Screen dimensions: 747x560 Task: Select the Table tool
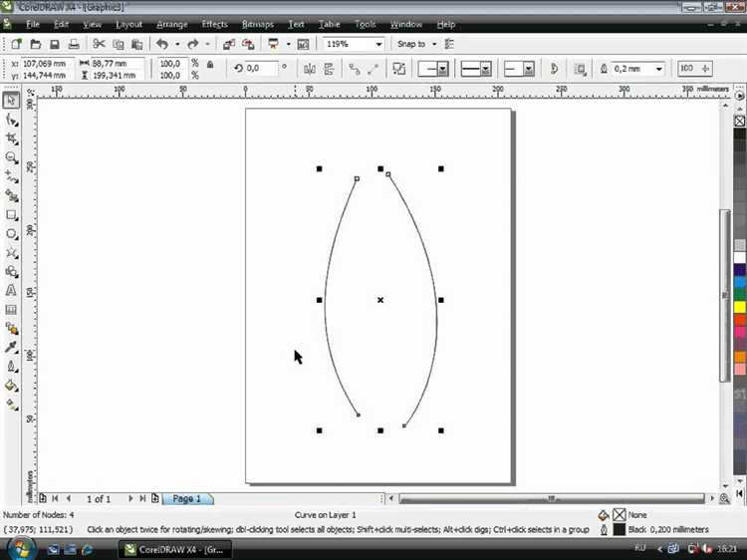(x=11, y=309)
